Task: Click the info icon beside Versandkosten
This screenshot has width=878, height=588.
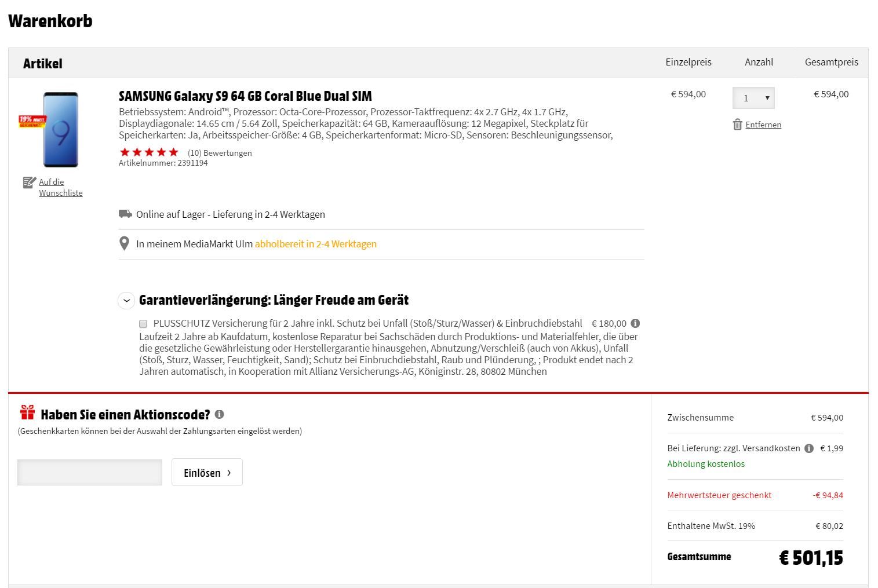Action: [808, 448]
